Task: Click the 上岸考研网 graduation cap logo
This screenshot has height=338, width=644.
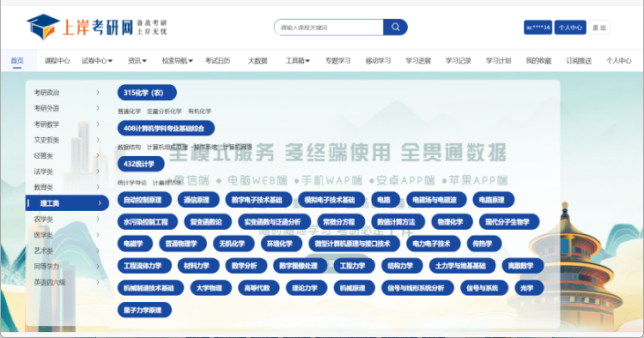Action: (43, 26)
